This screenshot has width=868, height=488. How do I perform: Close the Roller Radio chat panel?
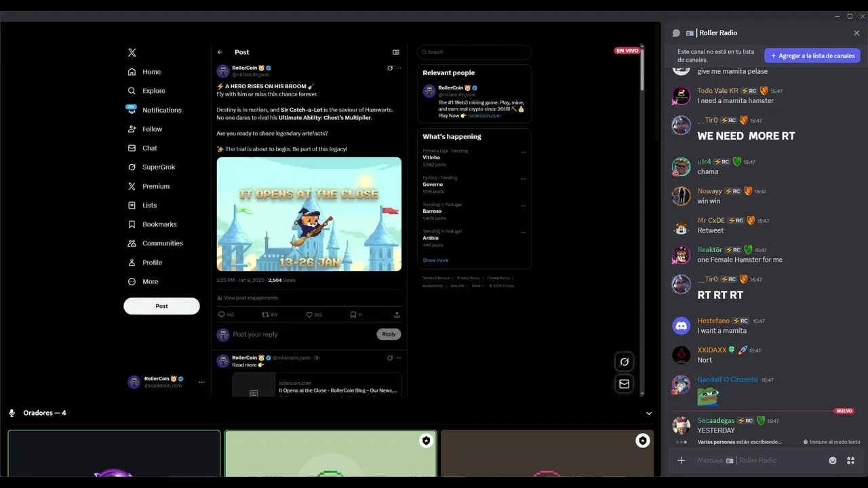(x=856, y=33)
